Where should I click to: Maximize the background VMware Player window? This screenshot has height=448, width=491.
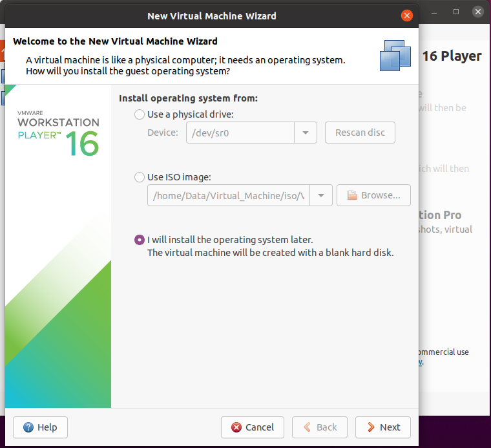tap(456, 12)
